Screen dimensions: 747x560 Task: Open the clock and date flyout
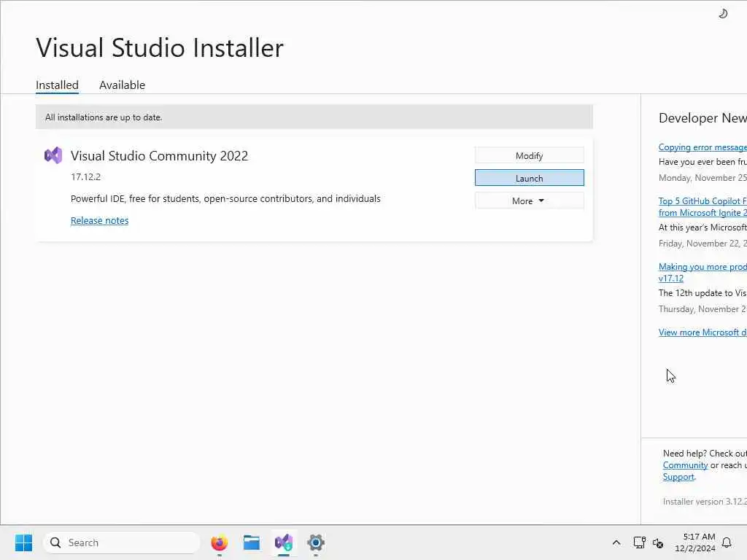click(694, 542)
